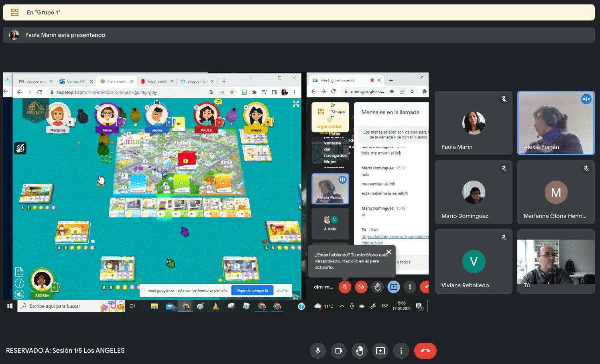
Task: Click the speaking indicator on Alexia Purran's tile
Action: 586,99
